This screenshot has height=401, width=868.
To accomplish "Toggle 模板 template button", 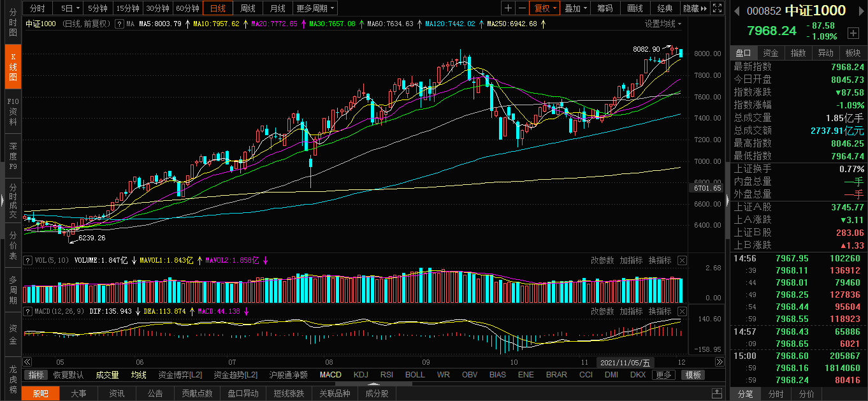I will click(693, 375).
